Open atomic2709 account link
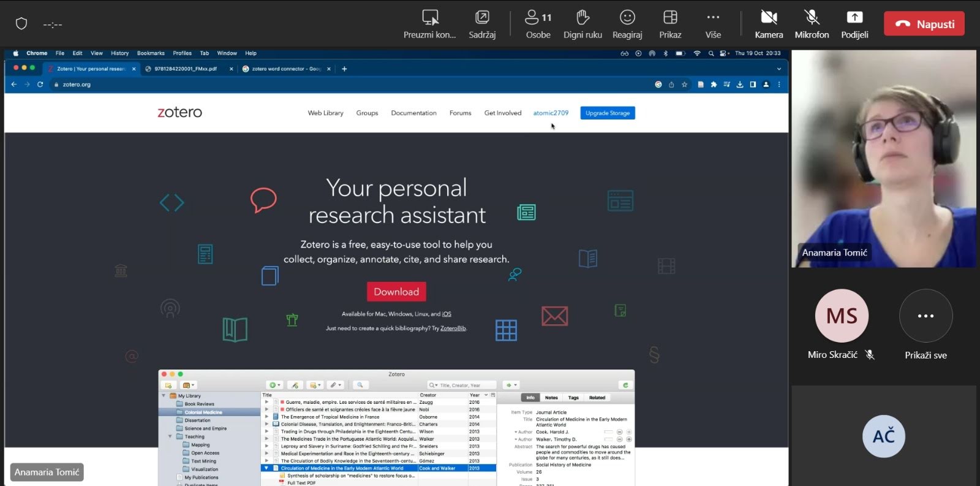Viewport: 980px width, 486px height. tap(551, 113)
